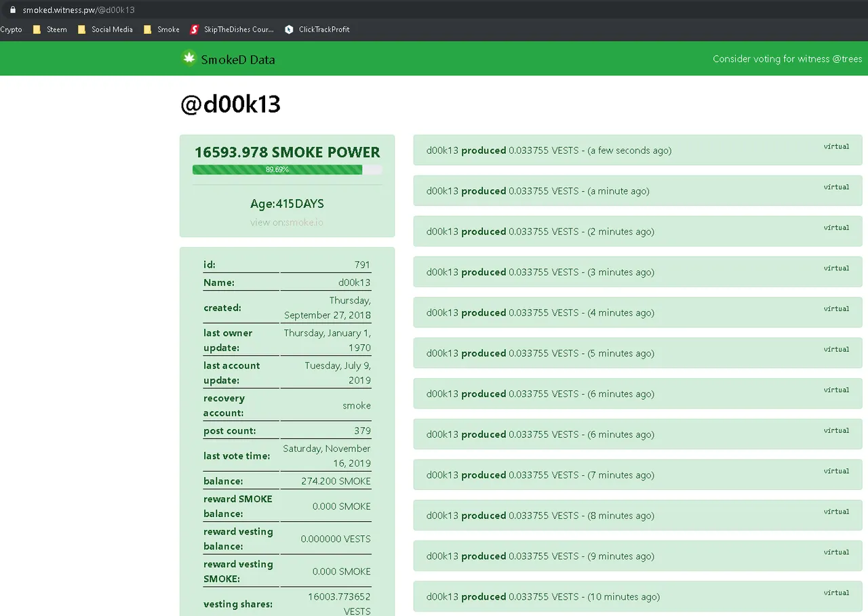
Task: Click the recovery account value 'smoke'
Action: click(x=357, y=405)
